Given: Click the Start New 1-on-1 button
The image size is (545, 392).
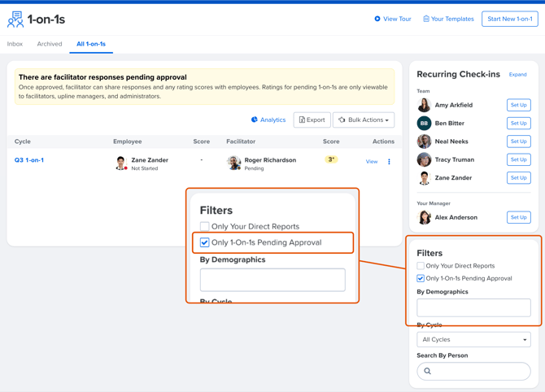Looking at the screenshot, I should (509, 19).
